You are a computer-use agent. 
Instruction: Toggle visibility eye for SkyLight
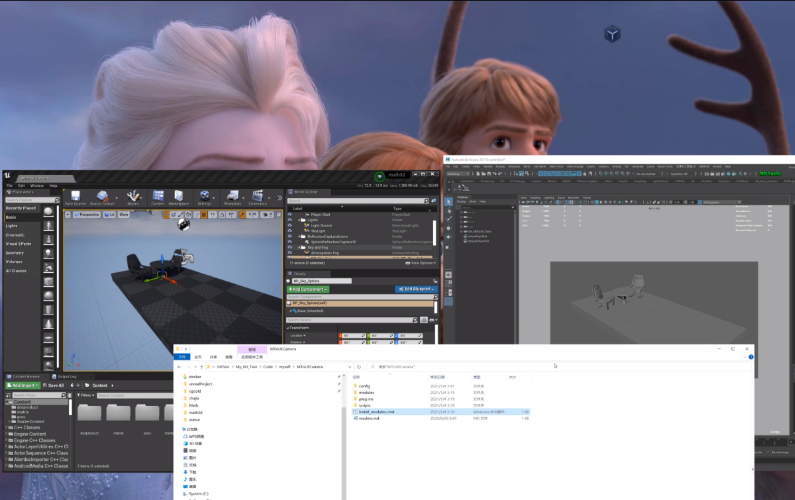[x=290, y=231]
